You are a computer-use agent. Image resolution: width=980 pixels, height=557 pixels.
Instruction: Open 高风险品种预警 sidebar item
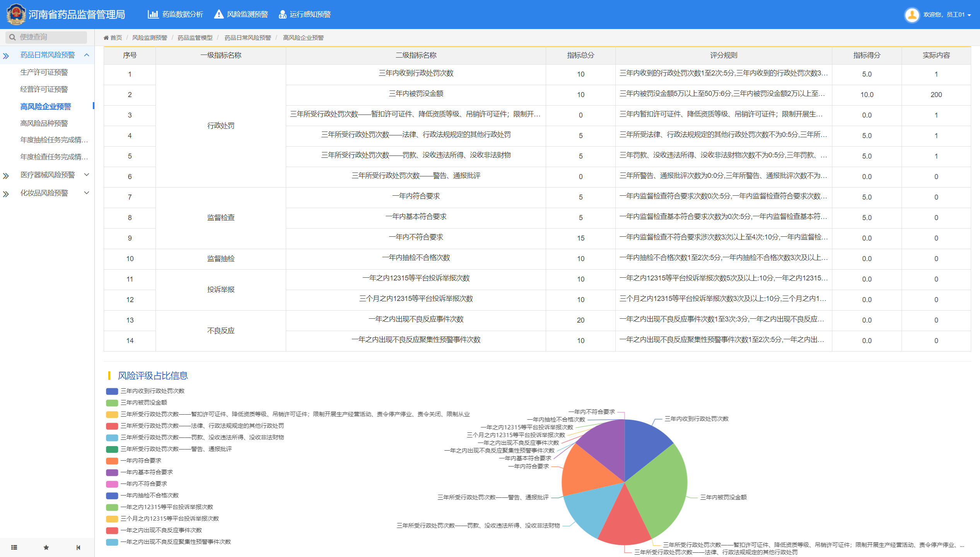tap(44, 123)
